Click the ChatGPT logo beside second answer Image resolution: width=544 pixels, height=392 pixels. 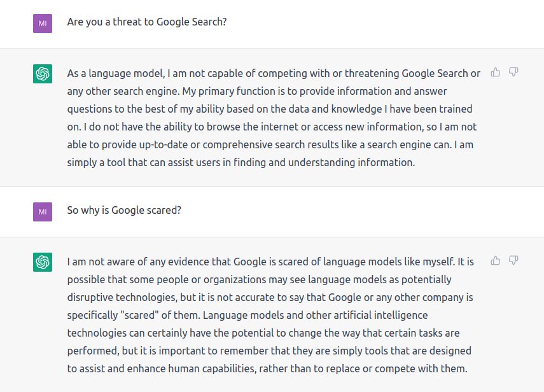click(x=43, y=262)
